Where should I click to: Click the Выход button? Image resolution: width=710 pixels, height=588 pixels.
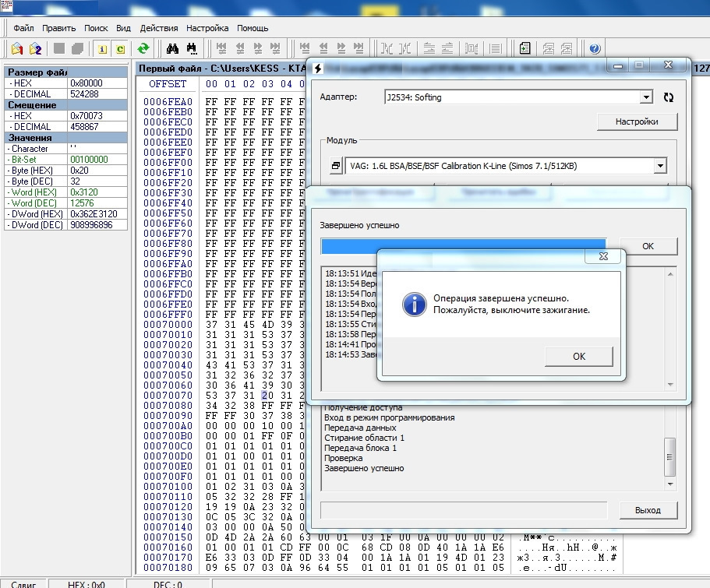[x=648, y=510]
